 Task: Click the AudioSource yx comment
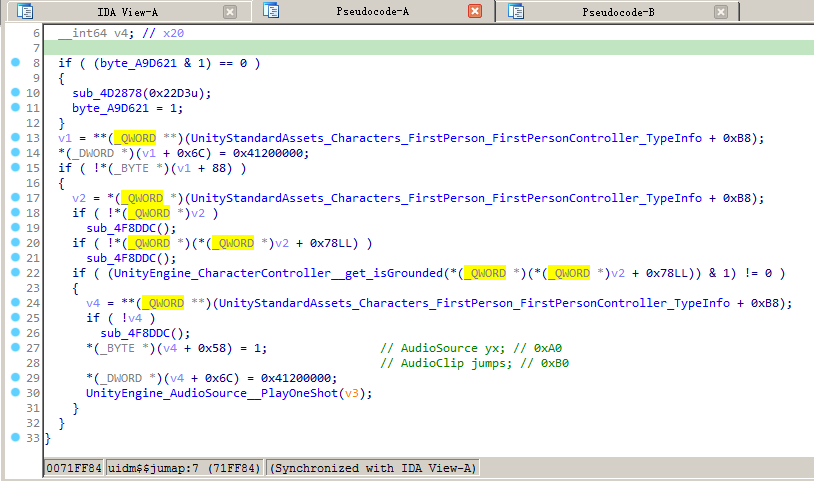(x=471, y=348)
